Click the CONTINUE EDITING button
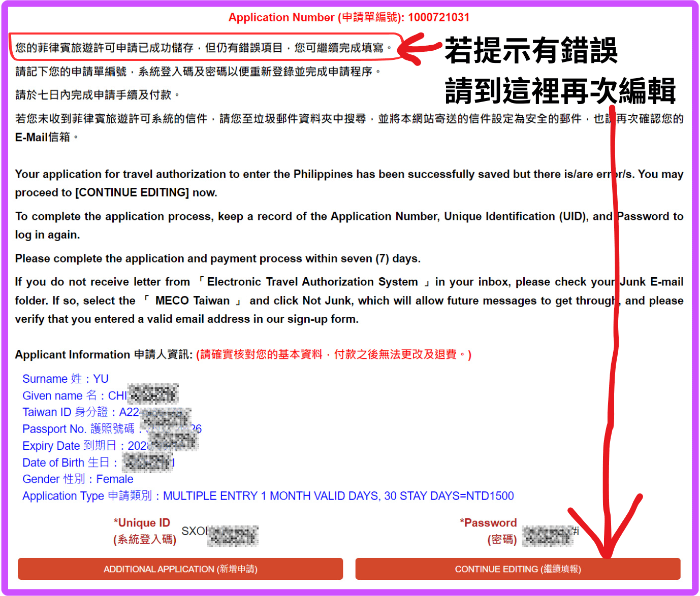Screen dimensions: 700x596 [x=517, y=569]
